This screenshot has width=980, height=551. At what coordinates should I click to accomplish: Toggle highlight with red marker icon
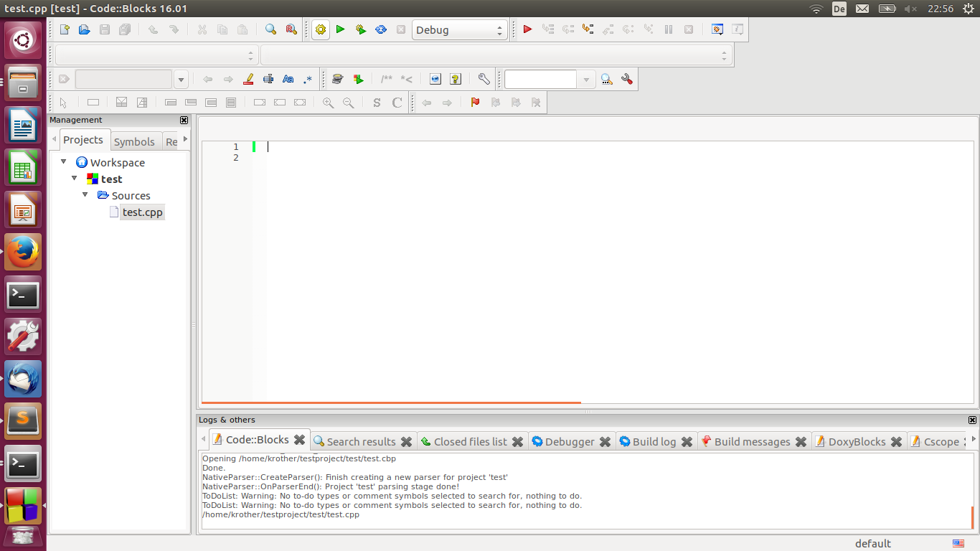(x=248, y=79)
